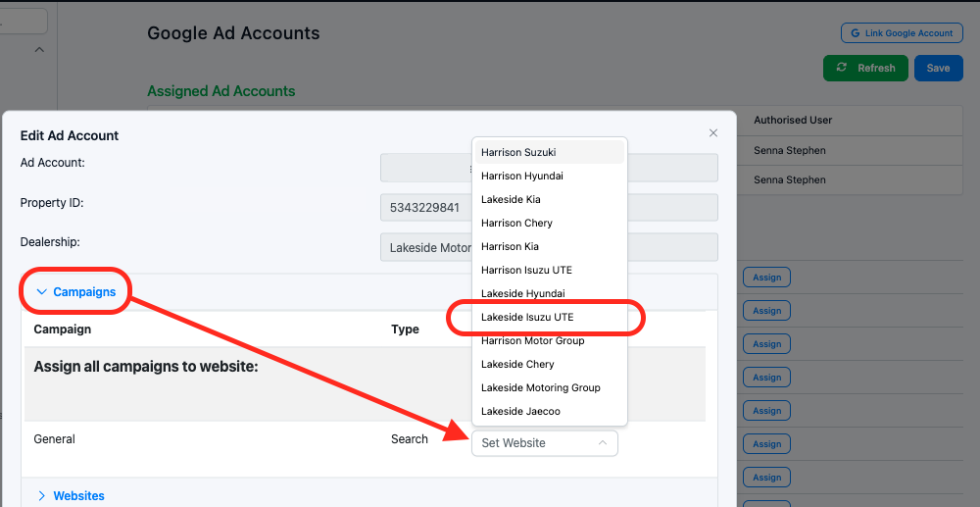Pick Harrison Hyundai from dropdown list
The image size is (980, 507).
(x=521, y=177)
